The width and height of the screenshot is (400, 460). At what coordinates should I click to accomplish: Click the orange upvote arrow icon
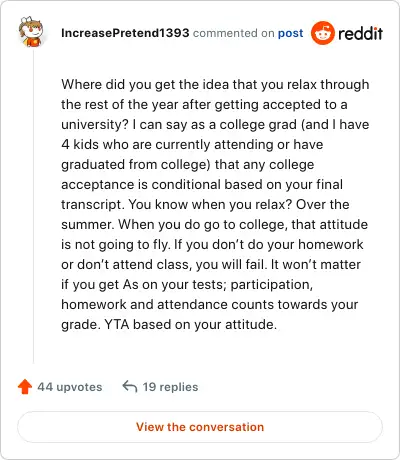(25, 387)
